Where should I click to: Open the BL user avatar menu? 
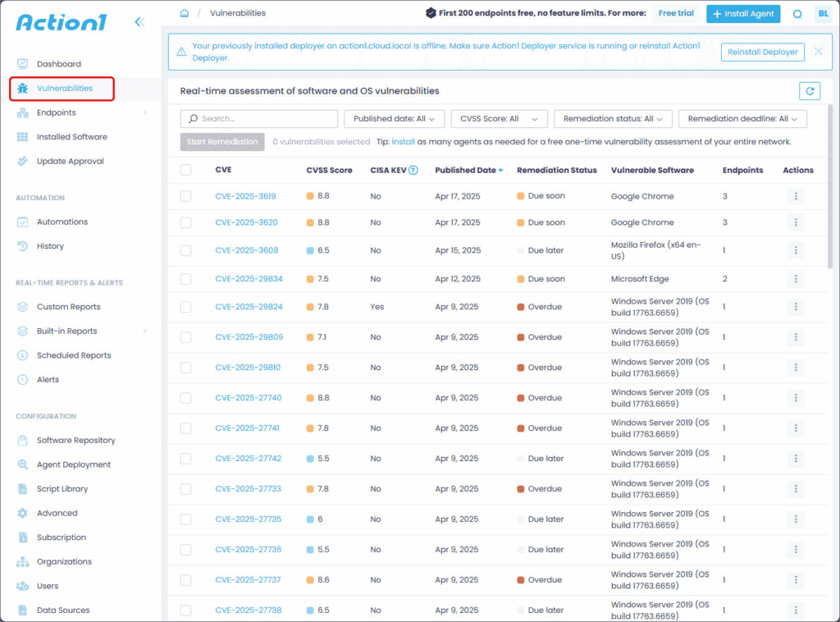pyautogui.click(x=824, y=14)
